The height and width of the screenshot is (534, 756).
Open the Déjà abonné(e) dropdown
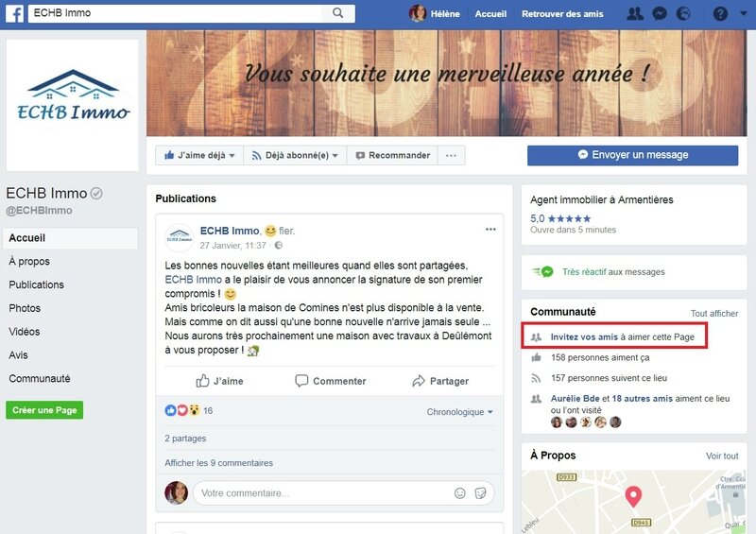[x=295, y=155]
